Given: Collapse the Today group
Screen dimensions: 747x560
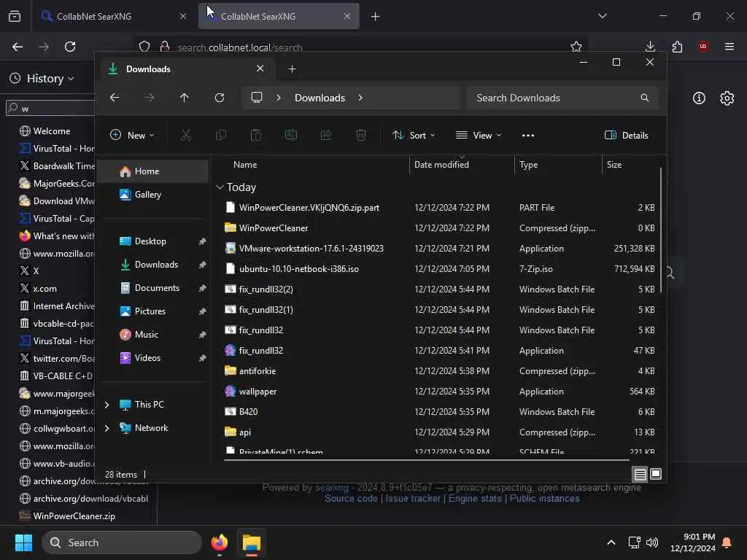Looking at the screenshot, I should [x=220, y=187].
